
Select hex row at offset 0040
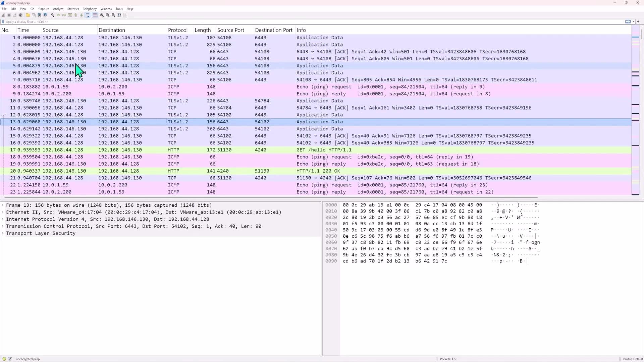click(433, 230)
